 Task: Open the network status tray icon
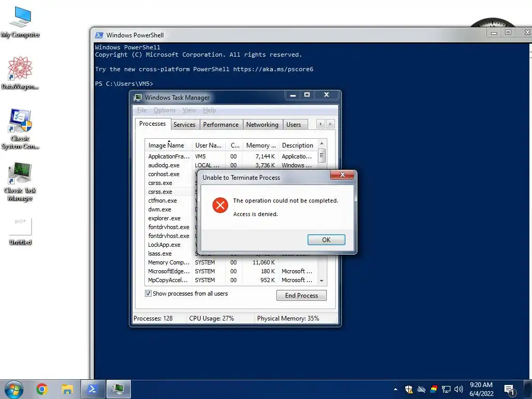[446, 389]
